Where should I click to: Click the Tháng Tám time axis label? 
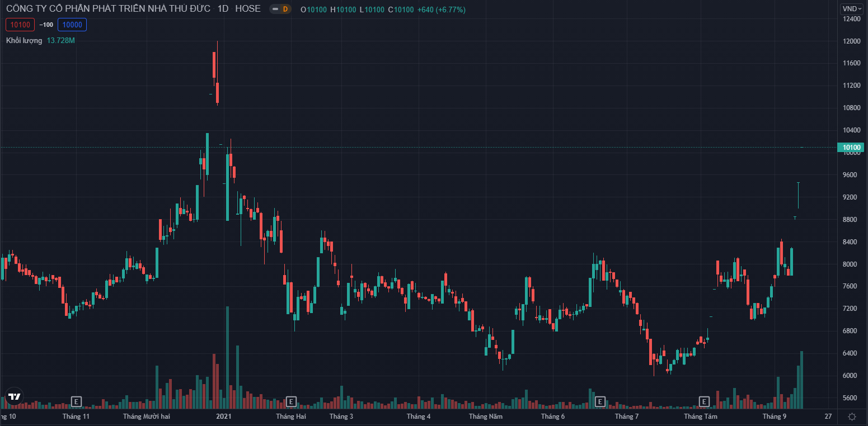pos(700,416)
